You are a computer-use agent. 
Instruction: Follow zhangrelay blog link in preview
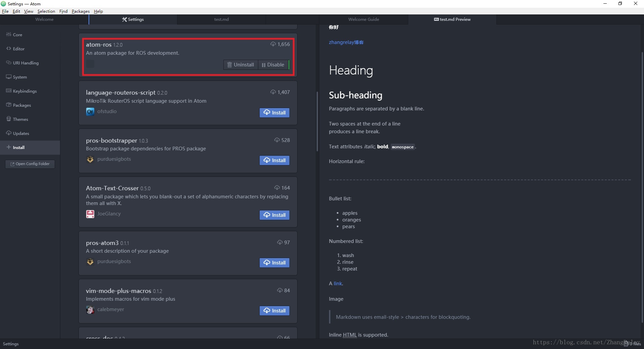(x=346, y=42)
